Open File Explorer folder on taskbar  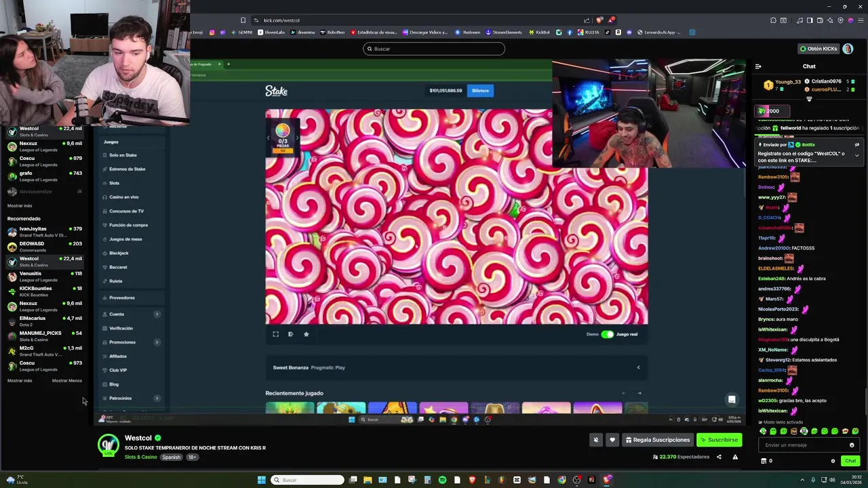368,480
